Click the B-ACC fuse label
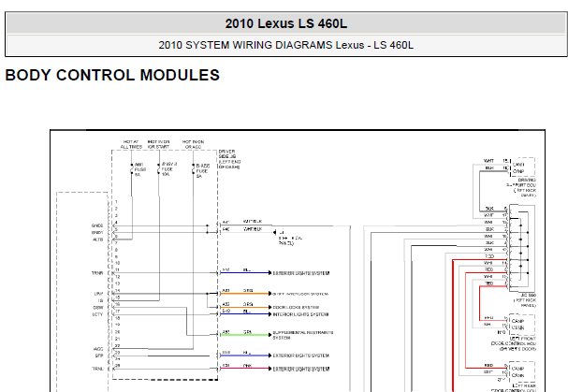The width and height of the screenshot is (568, 392). coord(202,170)
